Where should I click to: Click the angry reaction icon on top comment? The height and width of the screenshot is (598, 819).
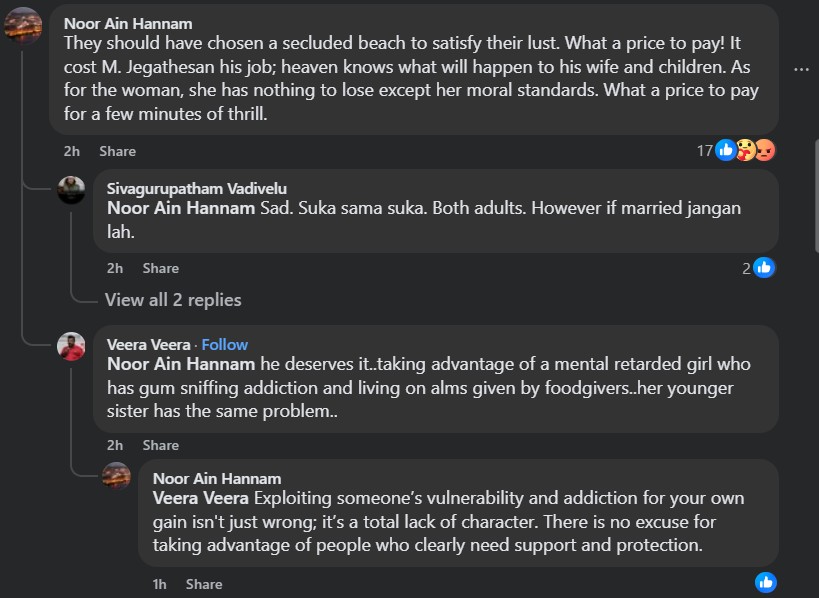tap(765, 151)
